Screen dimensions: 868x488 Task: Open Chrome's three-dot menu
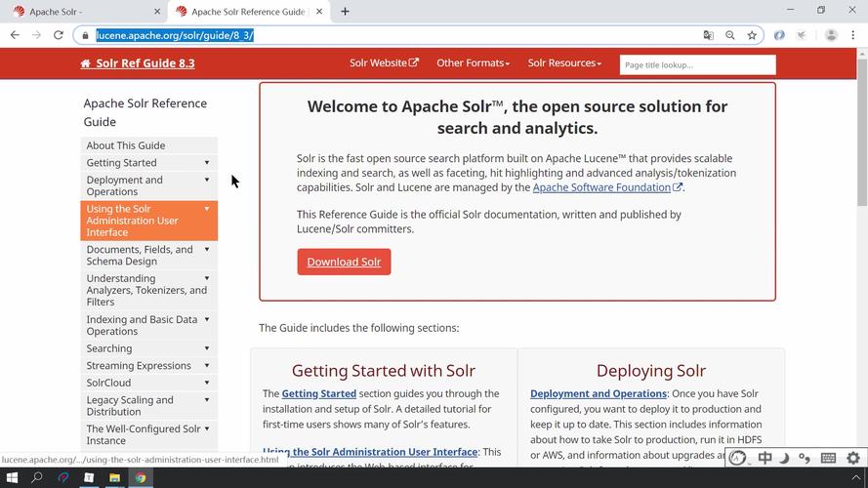(x=853, y=35)
